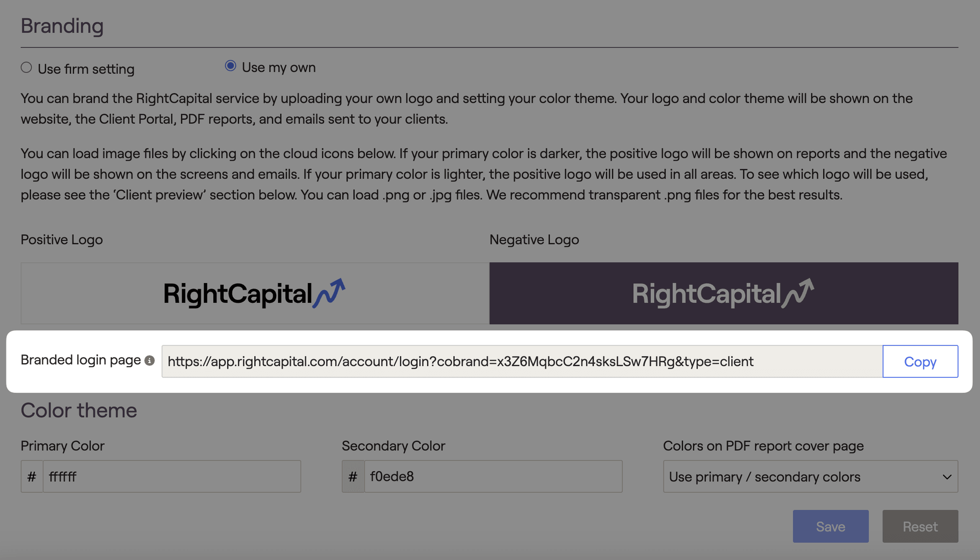Upload a new Positive Logo image
980x560 pixels.
255,293
